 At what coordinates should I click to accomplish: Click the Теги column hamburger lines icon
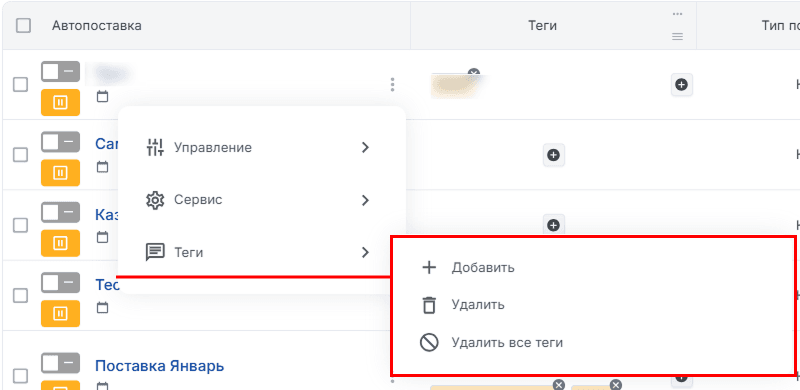coord(677,37)
